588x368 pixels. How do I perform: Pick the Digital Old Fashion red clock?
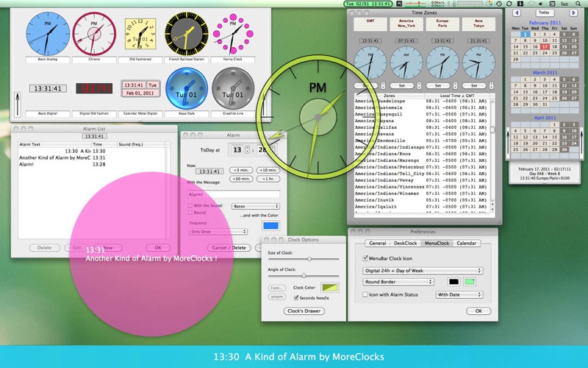click(x=94, y=88)
